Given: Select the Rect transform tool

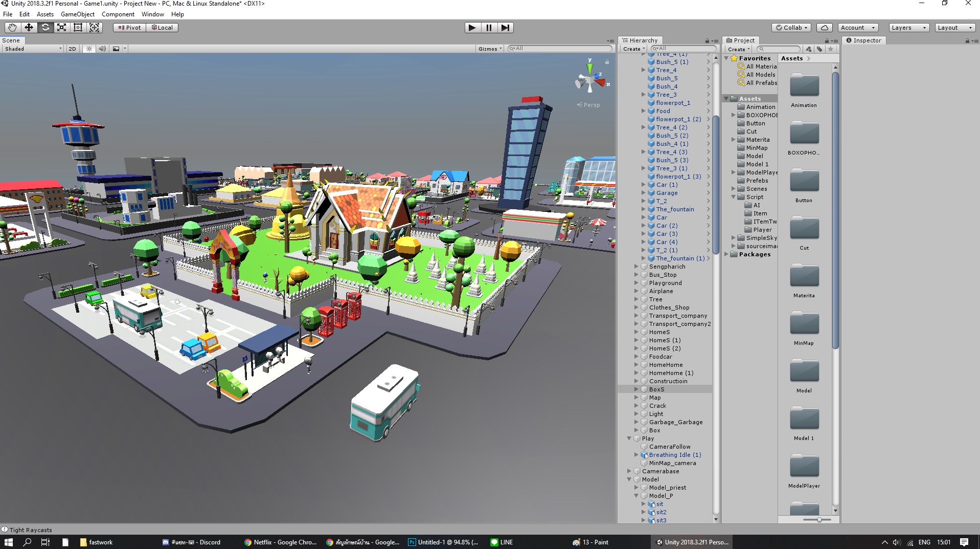Looking at the screenshot, I should 78,28.
